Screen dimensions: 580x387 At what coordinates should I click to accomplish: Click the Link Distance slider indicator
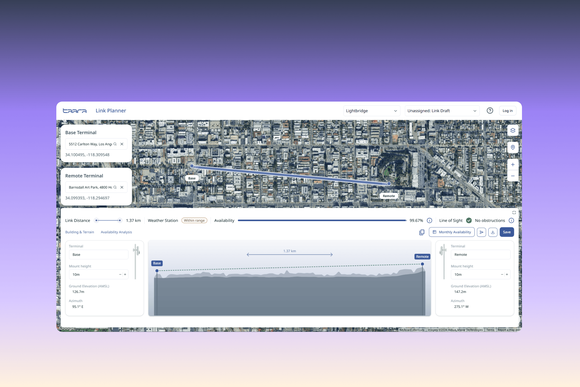coord(108,221)
